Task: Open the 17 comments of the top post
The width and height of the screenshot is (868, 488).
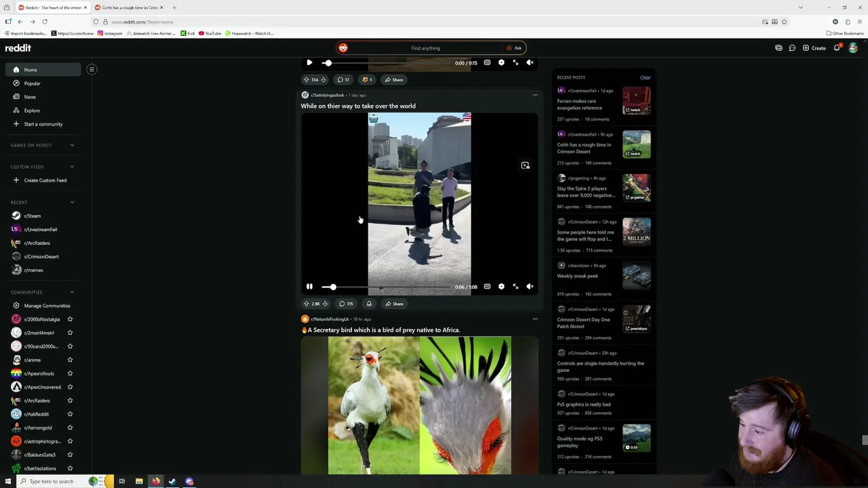Action: 343,79
